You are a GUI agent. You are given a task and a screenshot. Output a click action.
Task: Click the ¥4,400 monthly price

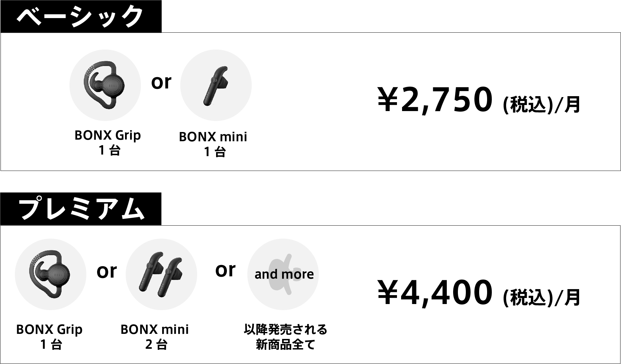point(435,293)
